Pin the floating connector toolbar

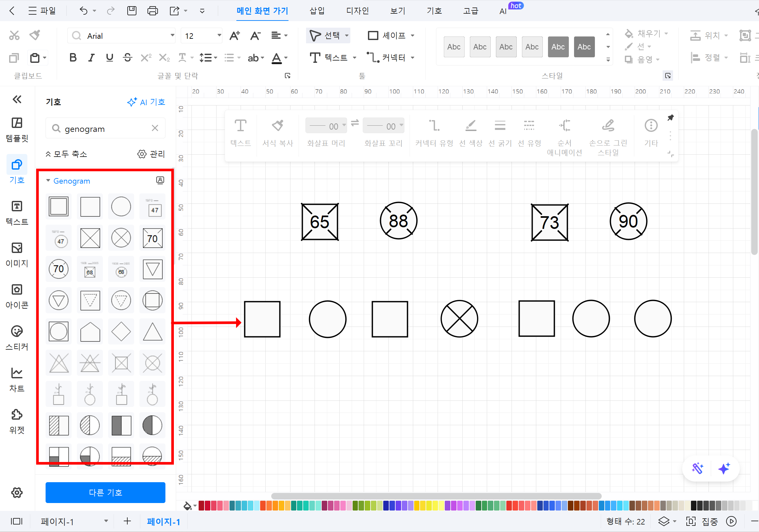click(x=670, y=118)
